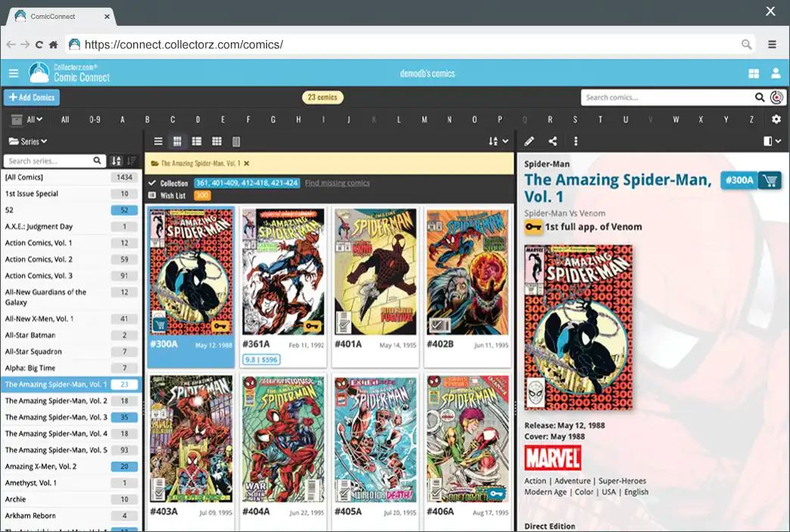Click the sync icon in the comics search bar
The image size is (790, 532).
coord(778,97)
